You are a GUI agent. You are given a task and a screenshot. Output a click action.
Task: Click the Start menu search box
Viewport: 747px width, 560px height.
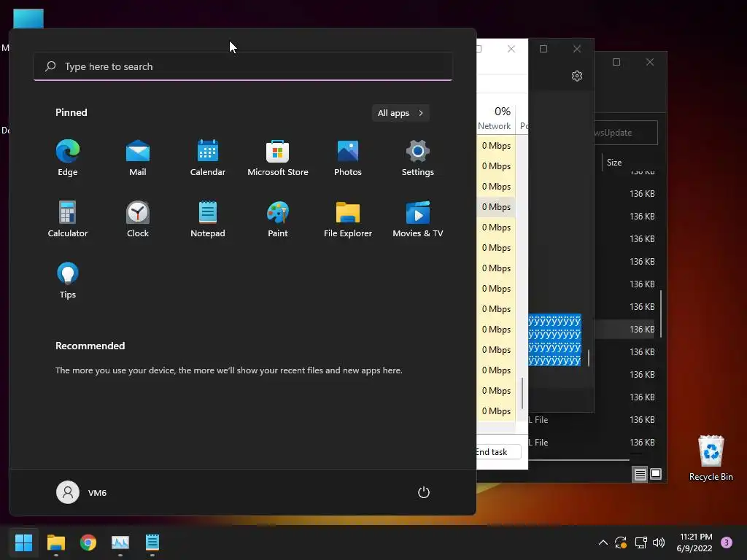pyautogui.click(x=243, y=66)
